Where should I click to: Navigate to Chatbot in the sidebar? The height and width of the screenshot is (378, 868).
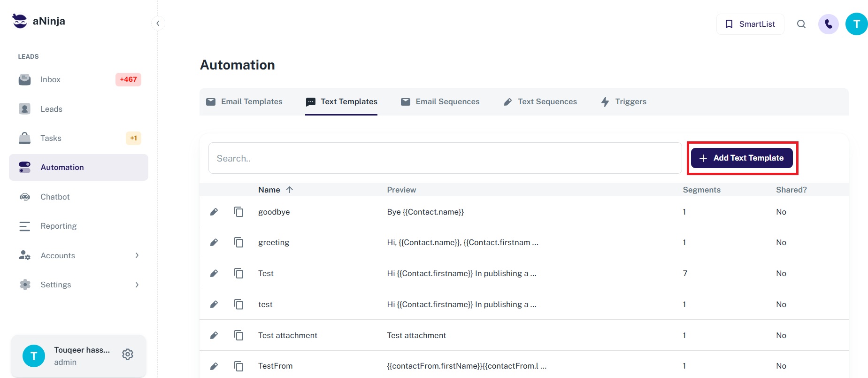(55, 197)
